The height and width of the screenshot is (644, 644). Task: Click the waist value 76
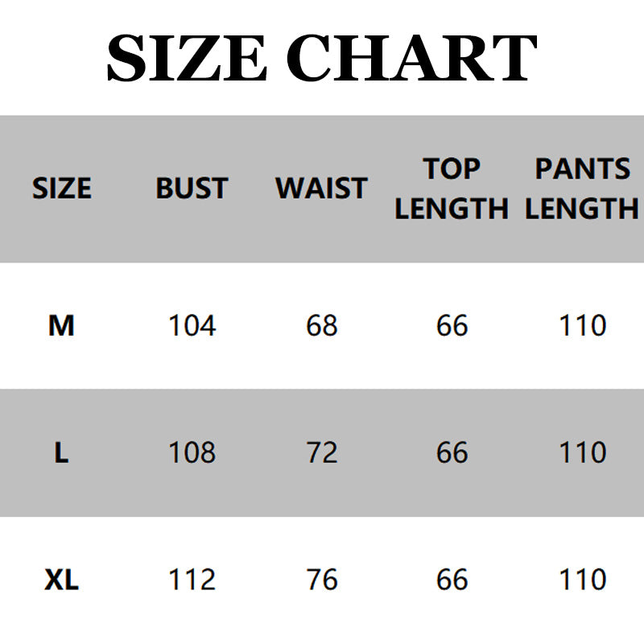[x=322, y=580]
